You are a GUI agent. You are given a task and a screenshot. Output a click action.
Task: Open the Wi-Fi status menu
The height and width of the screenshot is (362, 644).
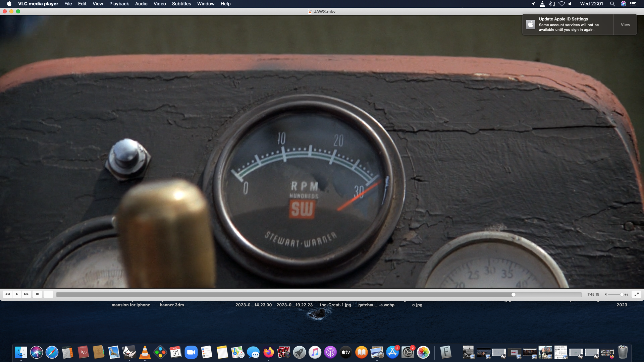point(561,4)
